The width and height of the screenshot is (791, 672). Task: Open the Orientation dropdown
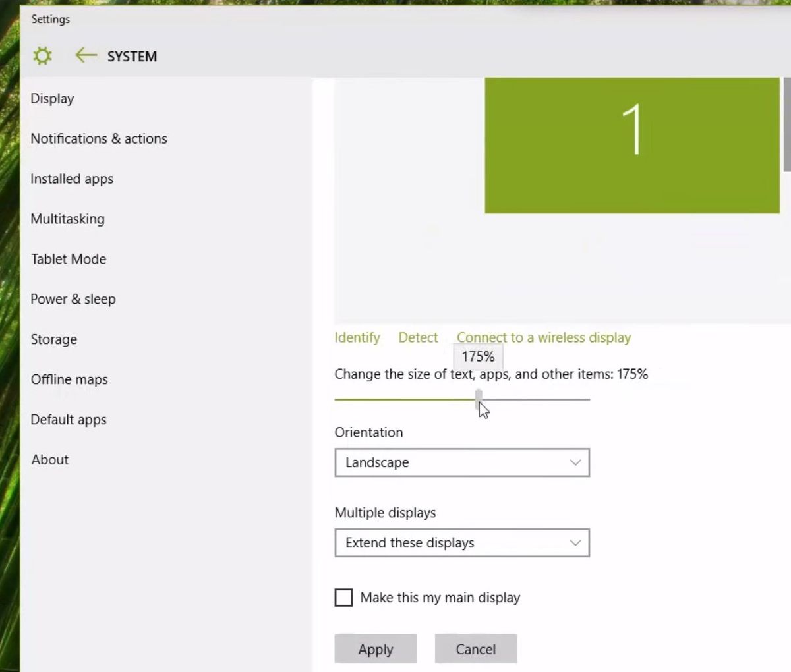coord(461,462)
